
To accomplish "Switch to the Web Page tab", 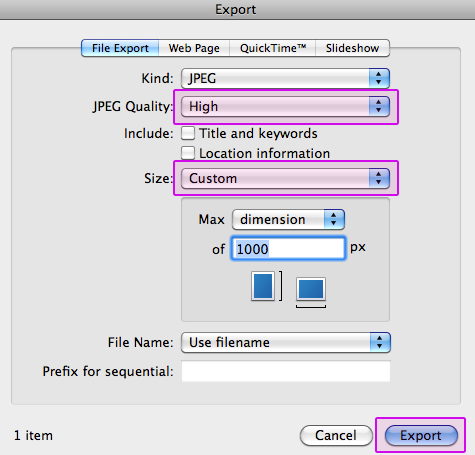I will click(194, 48).
